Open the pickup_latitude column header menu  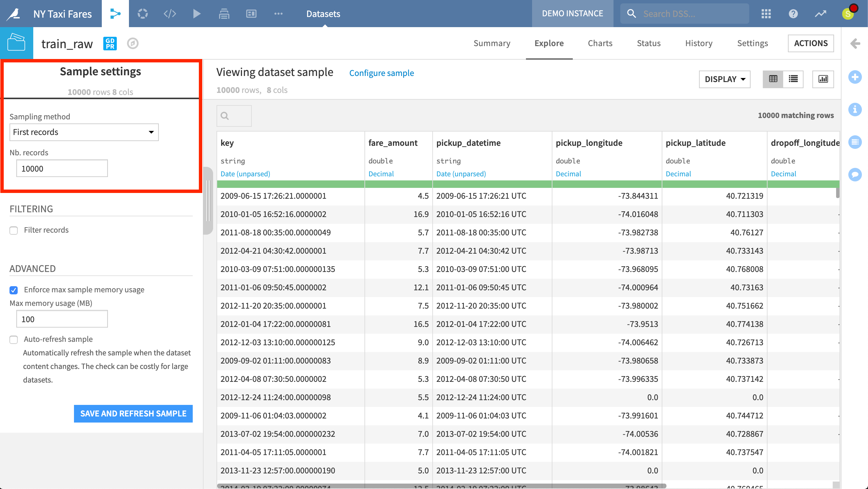[696, 143]
